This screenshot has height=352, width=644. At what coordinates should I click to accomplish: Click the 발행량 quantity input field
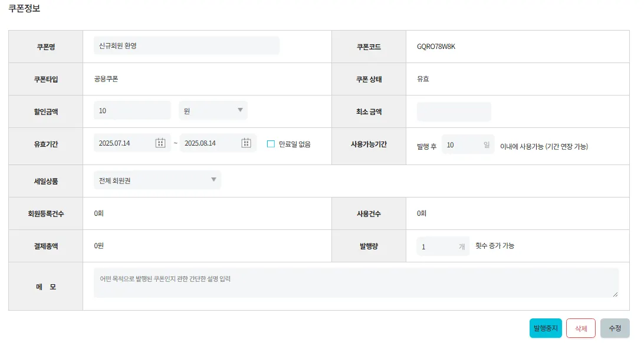pos(437,246)
